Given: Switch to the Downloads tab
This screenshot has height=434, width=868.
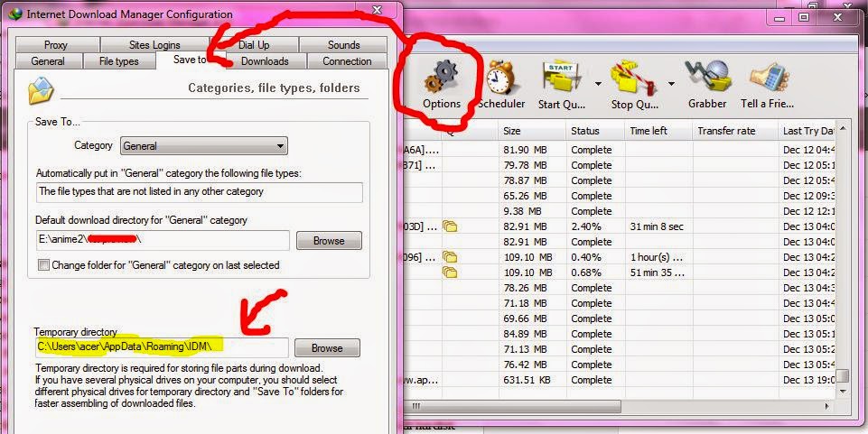Looking at the screenshot, I should (265, 61).
